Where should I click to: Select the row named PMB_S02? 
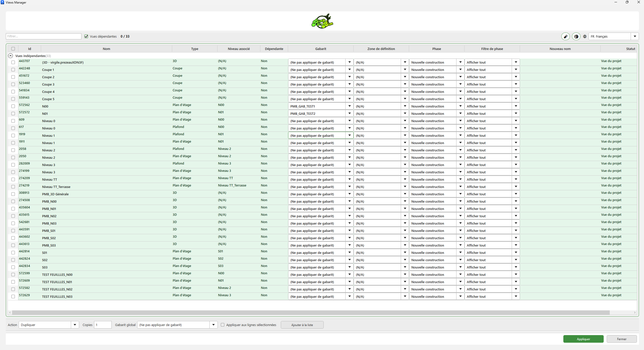tap(322, 238)
